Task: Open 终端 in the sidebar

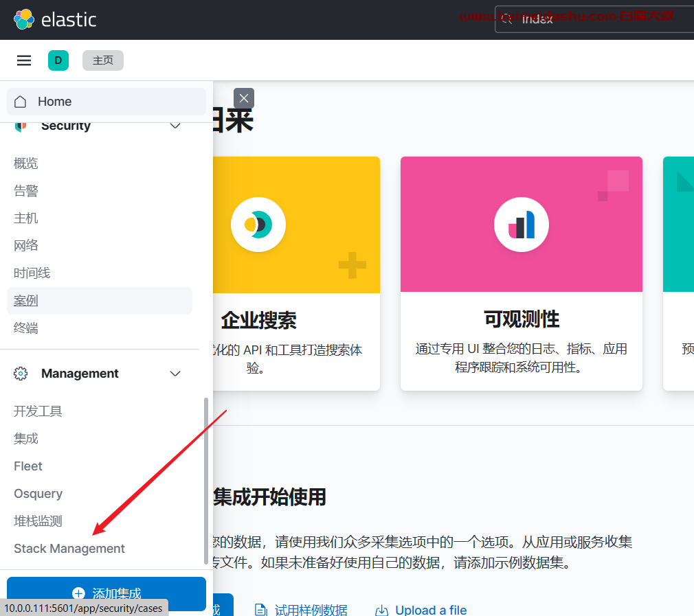Action: click(25, 328)
